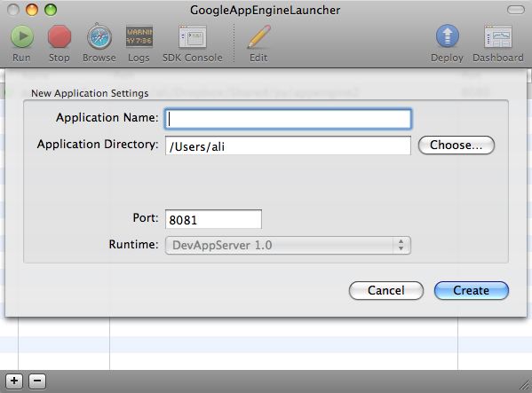The width and height of the screenshot is (532, 393).
Task: Click the Cancel button
Action: (386, 290)
